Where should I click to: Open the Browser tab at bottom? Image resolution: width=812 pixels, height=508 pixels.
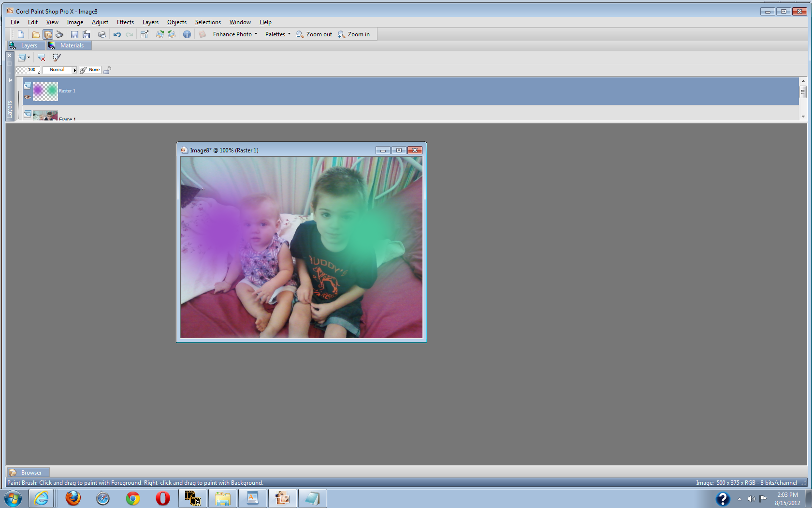tap(28, 473)
